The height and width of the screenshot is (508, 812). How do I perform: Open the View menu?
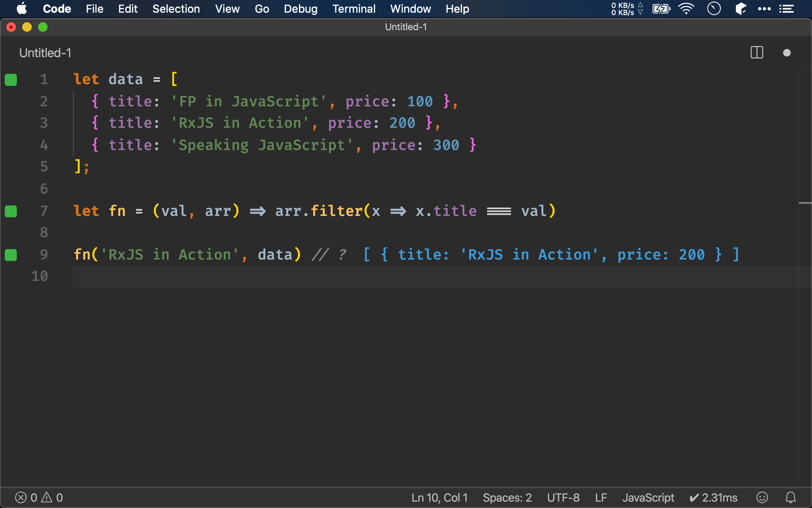227,9
